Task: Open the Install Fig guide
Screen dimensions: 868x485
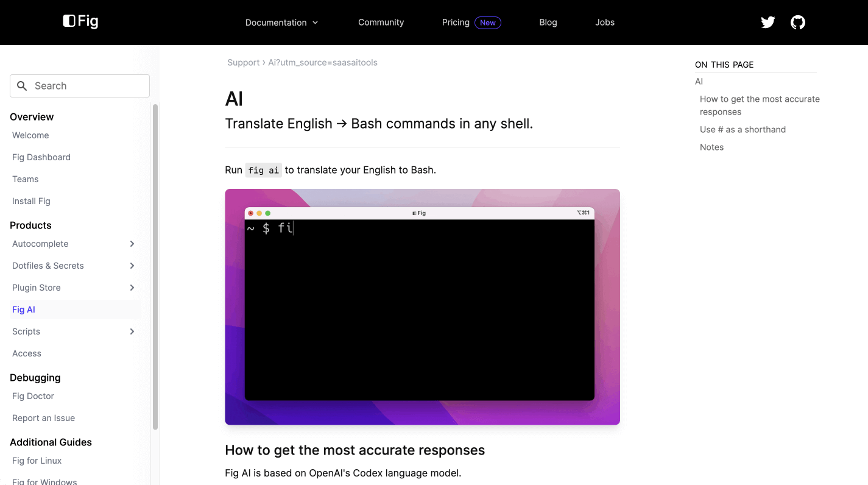Action: pos(31,201)
